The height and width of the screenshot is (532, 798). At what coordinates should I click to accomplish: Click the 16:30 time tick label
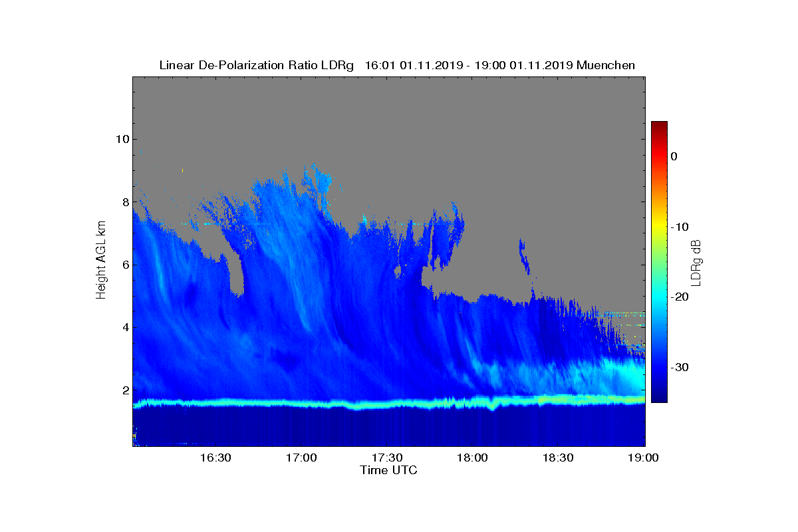pyautogui.click(x=215, y=458)
